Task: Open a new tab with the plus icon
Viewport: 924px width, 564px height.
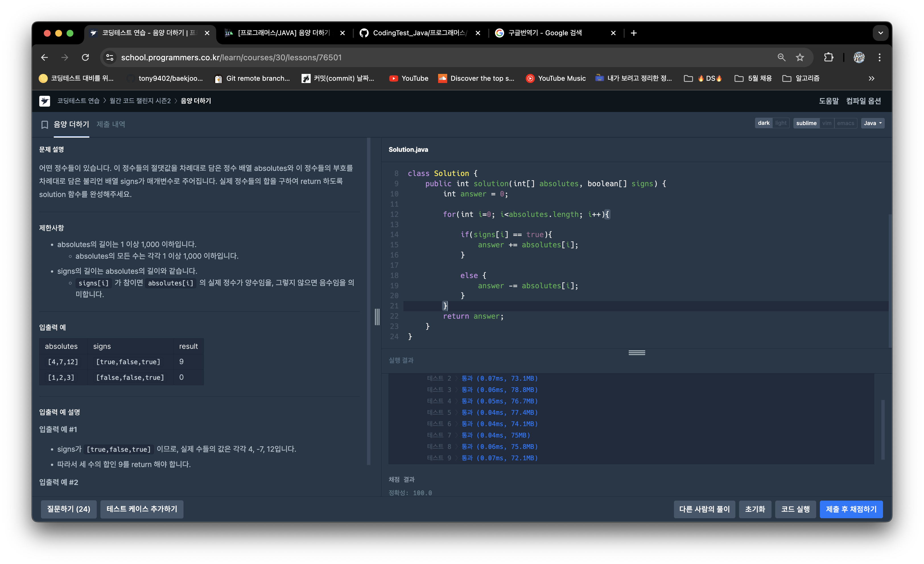Action: 634,33
